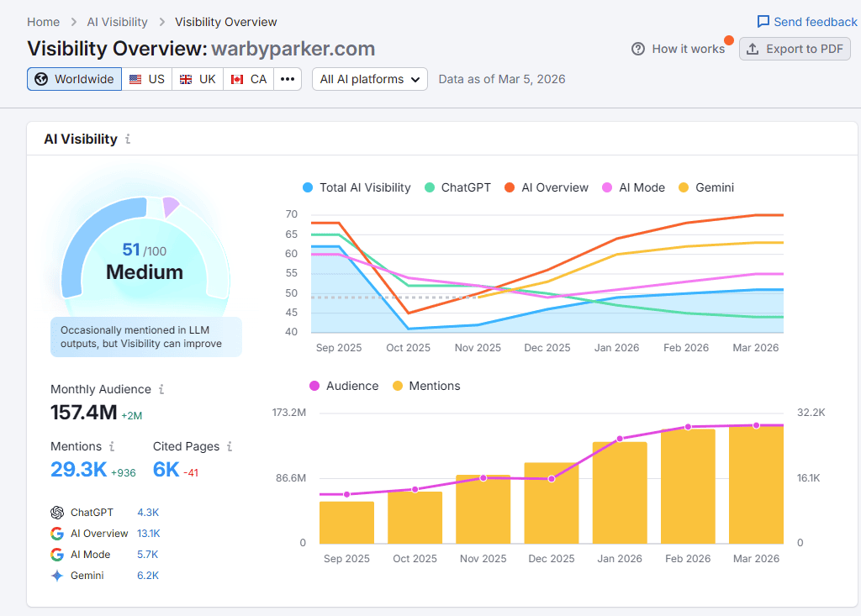Navigate to AI Visibility via the breadcrumb
This screenshot has height=616, width=861.
(x=117, y=21)
